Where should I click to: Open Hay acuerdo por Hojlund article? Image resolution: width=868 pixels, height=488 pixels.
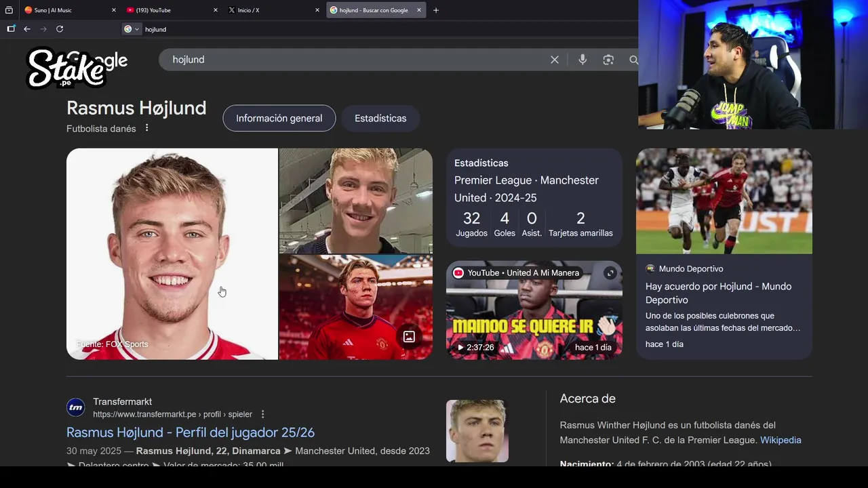click(x=719, y=293)
